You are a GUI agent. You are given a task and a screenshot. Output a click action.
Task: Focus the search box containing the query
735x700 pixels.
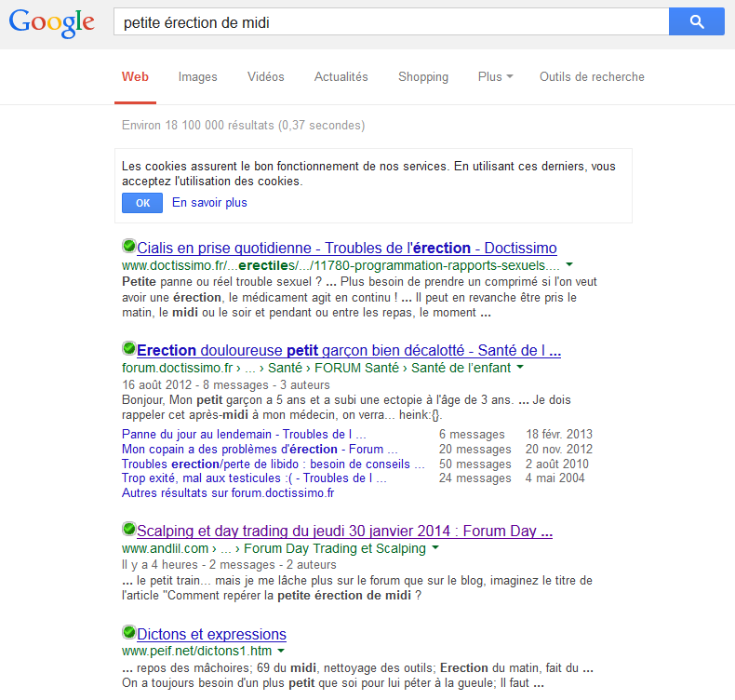[391, 21]
